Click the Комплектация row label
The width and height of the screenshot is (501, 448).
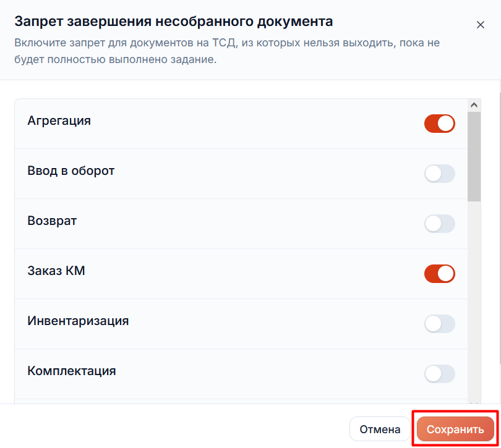72,371
